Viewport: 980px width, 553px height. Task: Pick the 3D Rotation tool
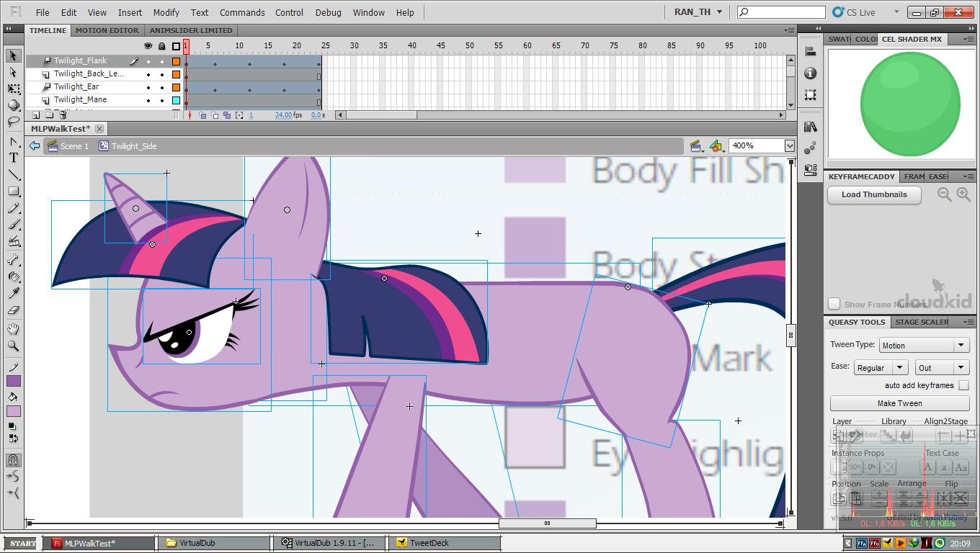[x=14, y=105]
